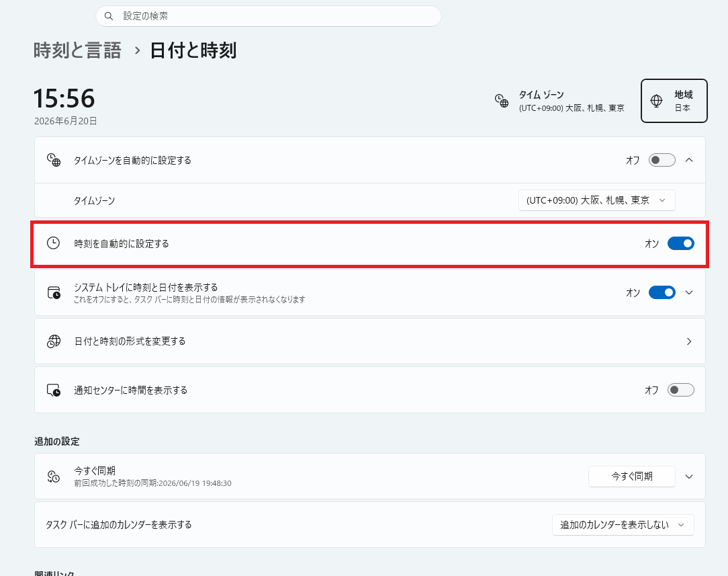Click clock icon beside 時刻を自動的に設定する

(54, 243)
